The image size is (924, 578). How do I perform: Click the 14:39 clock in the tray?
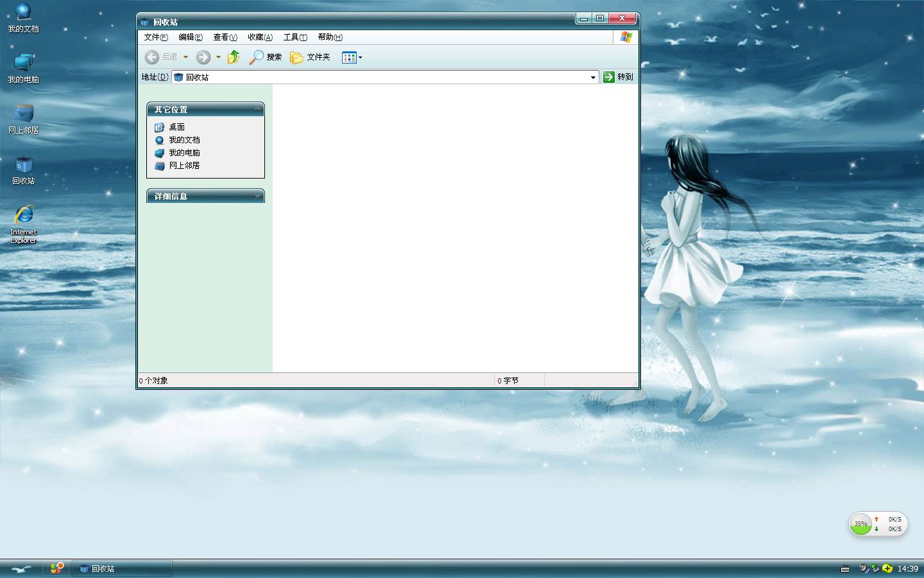(x=907, y=568)
